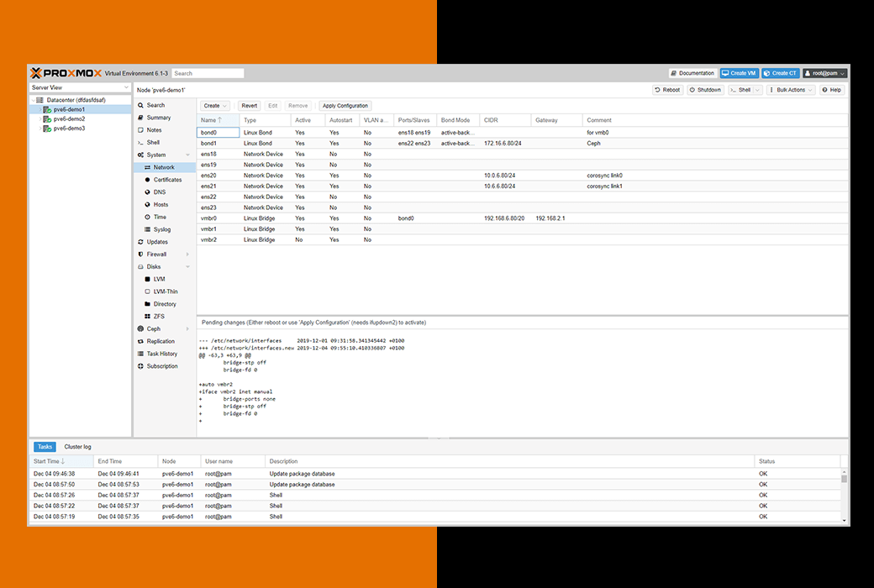Open the Hosts configuration
The width and height of the screenshot is (874, 588).
[161, 205]
